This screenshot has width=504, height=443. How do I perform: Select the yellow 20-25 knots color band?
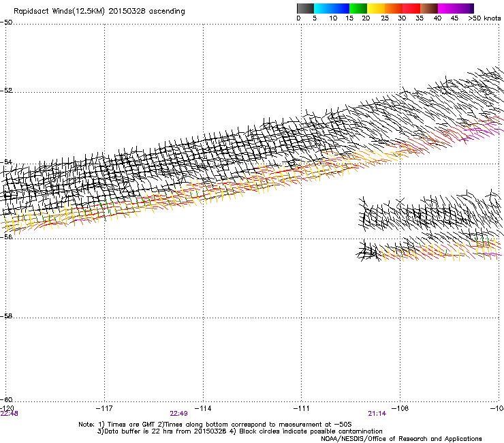pos(376,8)
